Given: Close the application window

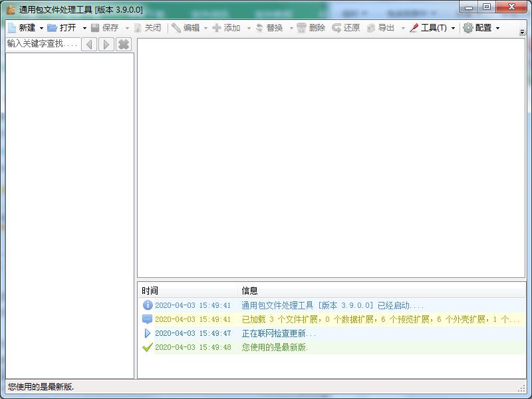Looking at the screenshot, I should [511, 7].
